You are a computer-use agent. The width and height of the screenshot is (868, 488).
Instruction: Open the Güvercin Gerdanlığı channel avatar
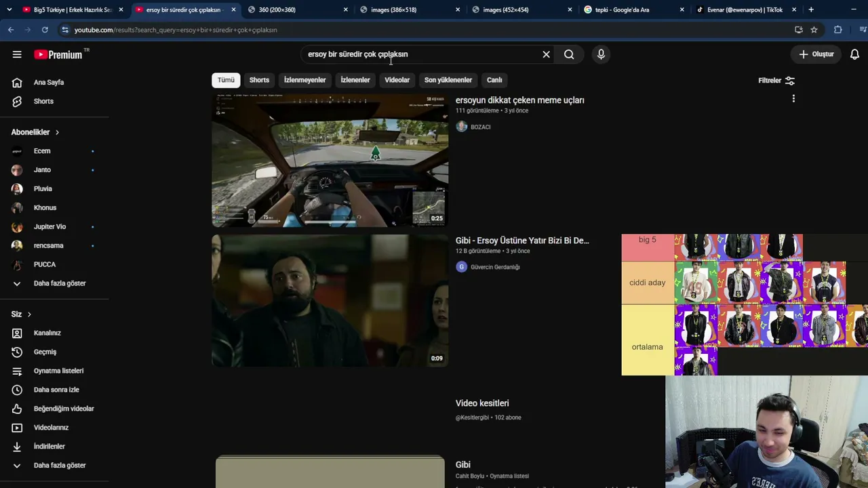coord(462,267)
